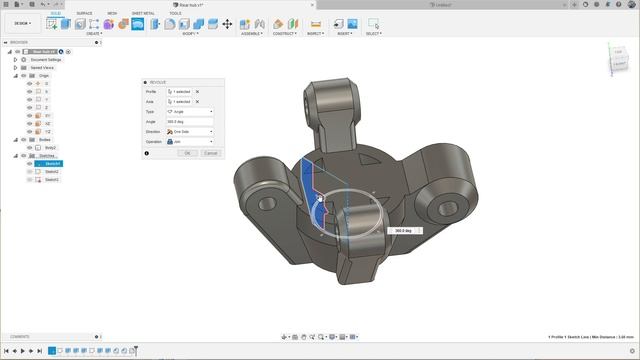Screen dimensions: 640x360
Task: Clear the Axis selection X
Action: pyautogui.click(x=197, y=101)
